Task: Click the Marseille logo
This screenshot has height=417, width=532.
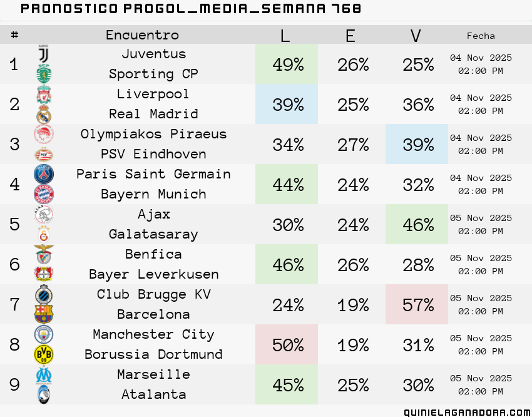Action: click(x=44, y=375)
